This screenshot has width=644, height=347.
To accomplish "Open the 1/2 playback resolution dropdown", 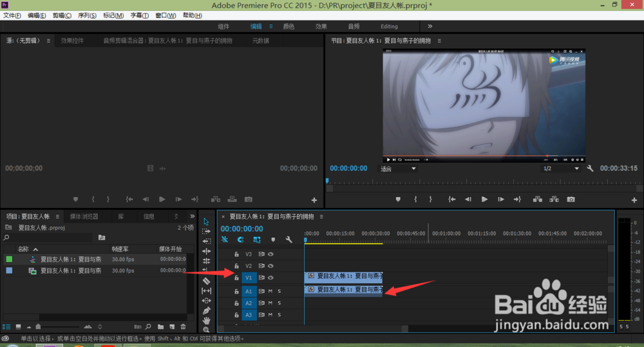I will pos(561,169).
